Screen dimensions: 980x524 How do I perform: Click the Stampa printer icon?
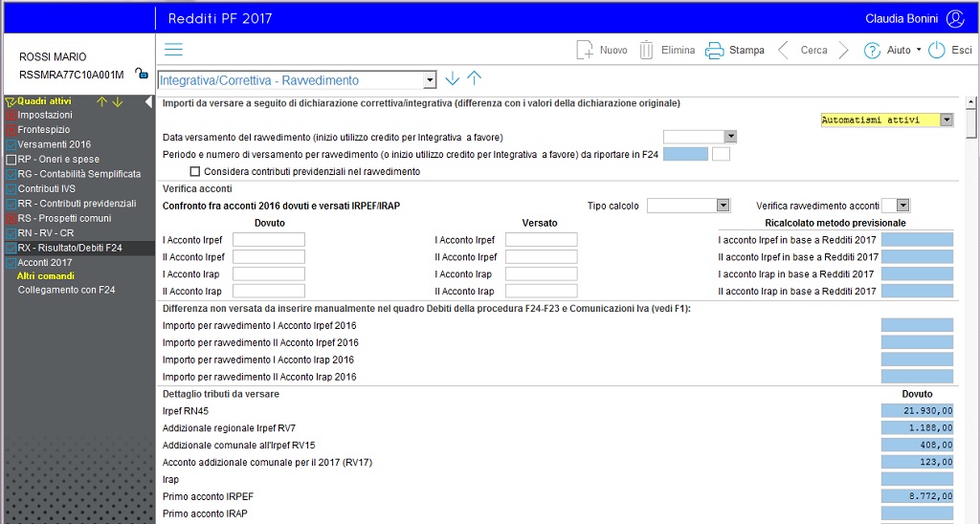tap(714, 50)
